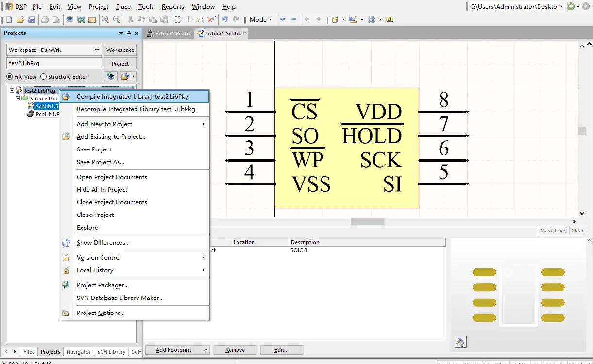Click the hammer icon beside the footprint preview
The width and height of the screenshot is (593, 364).
click(x=460, y=342)
